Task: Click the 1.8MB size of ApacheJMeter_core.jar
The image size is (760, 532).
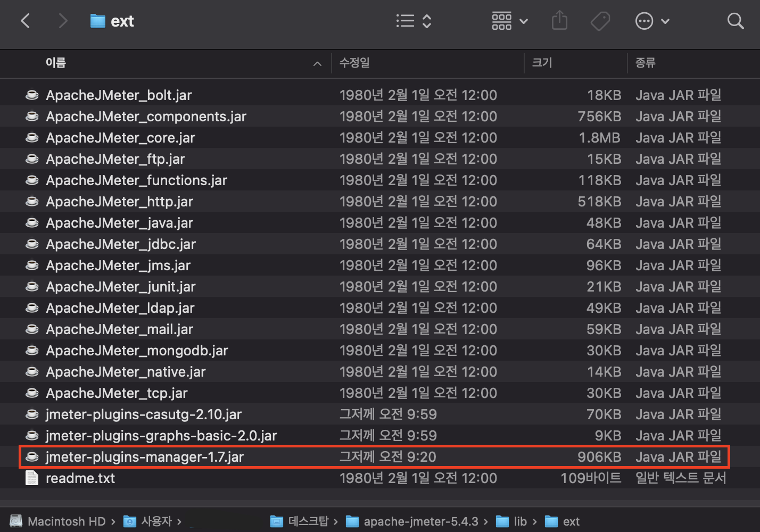Action: pos(599,138)
